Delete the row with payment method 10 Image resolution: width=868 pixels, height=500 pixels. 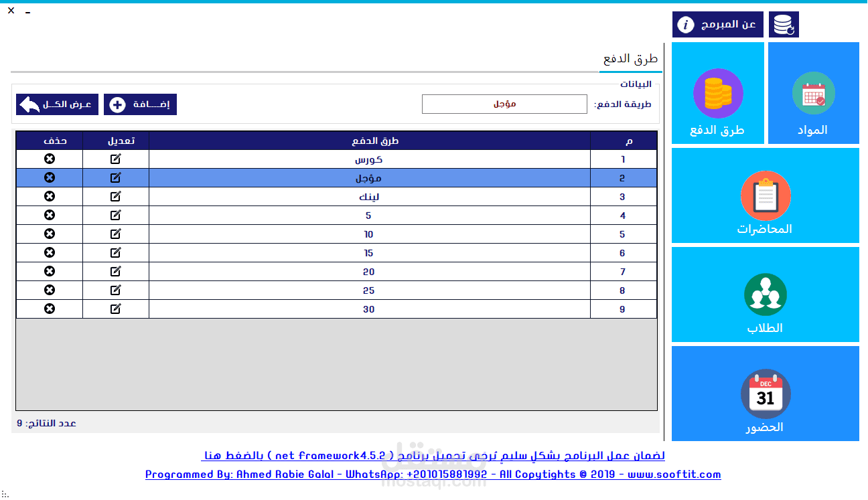50,234
